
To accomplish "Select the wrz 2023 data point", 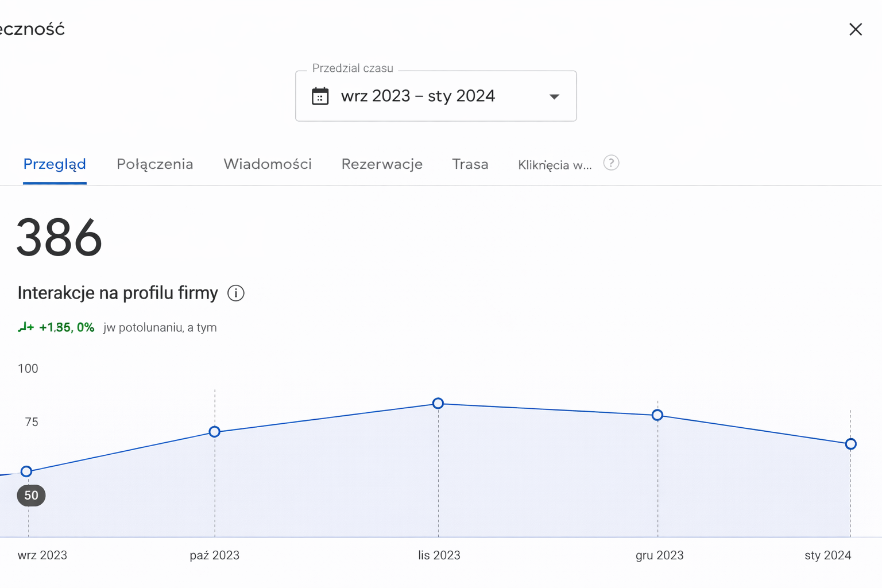I will 26,471.
